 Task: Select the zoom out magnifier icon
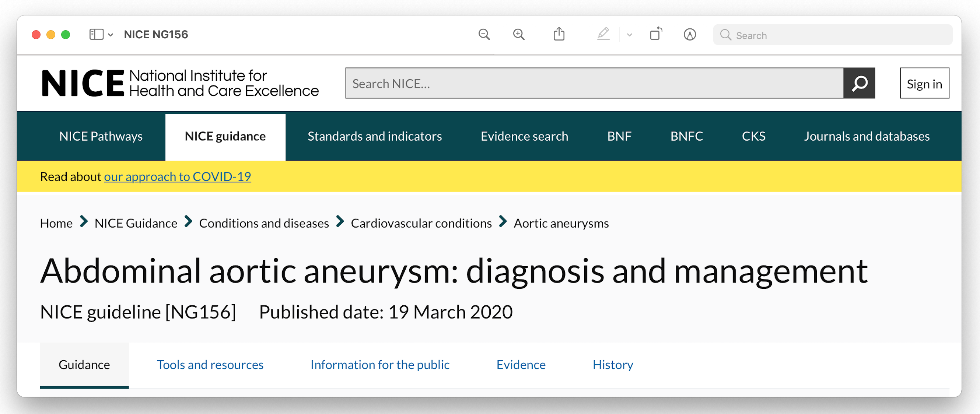point(484,35)
